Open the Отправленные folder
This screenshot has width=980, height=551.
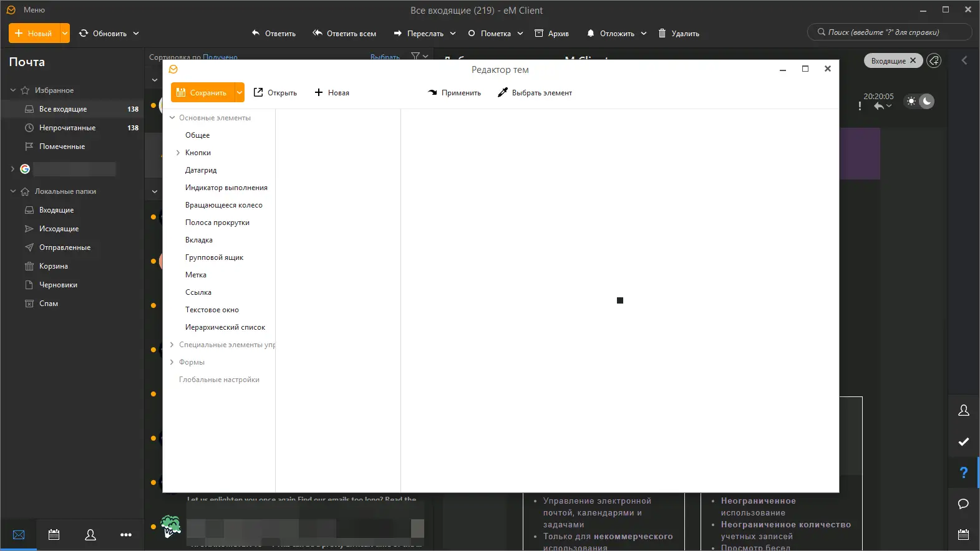72,247
